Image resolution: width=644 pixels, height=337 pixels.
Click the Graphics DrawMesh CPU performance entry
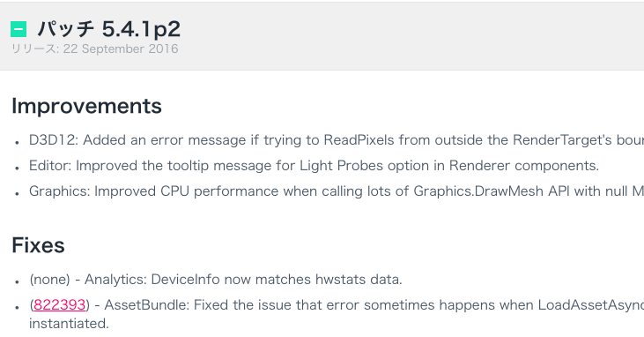pyautogui.click(x=336, y=191)
